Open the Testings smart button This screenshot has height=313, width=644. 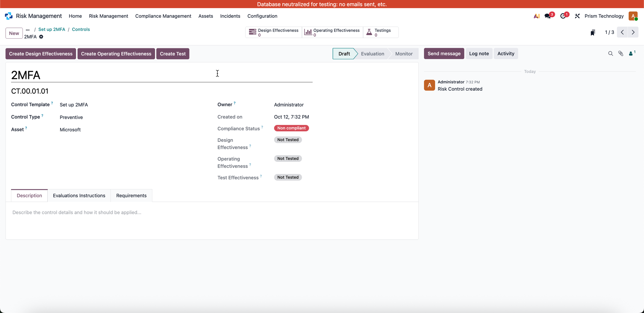[380, 32]
